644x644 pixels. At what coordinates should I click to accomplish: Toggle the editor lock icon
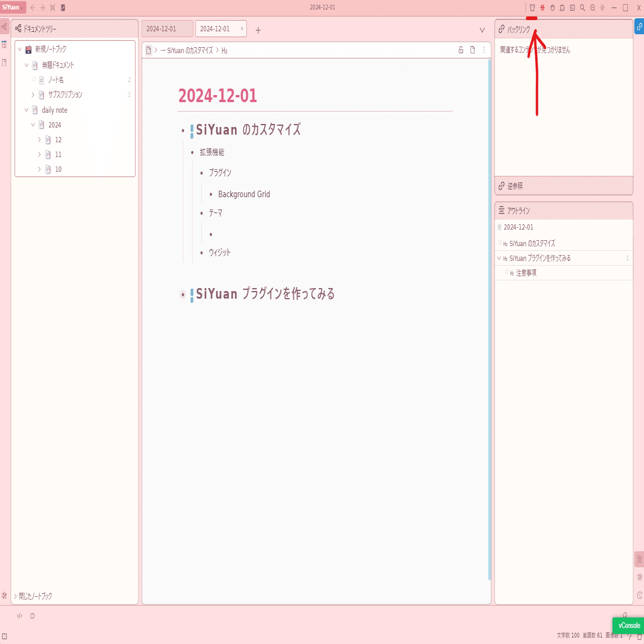[461, 50]
